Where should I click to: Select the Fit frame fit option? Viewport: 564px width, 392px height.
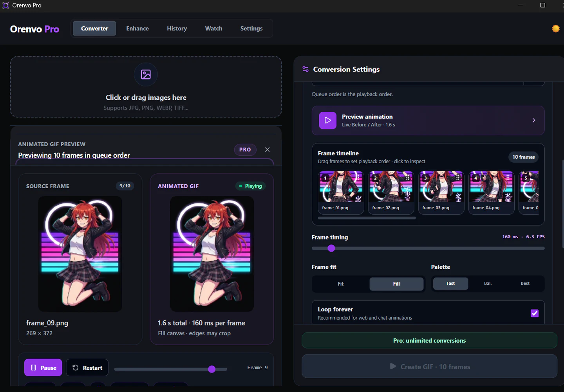pos(341,284)
